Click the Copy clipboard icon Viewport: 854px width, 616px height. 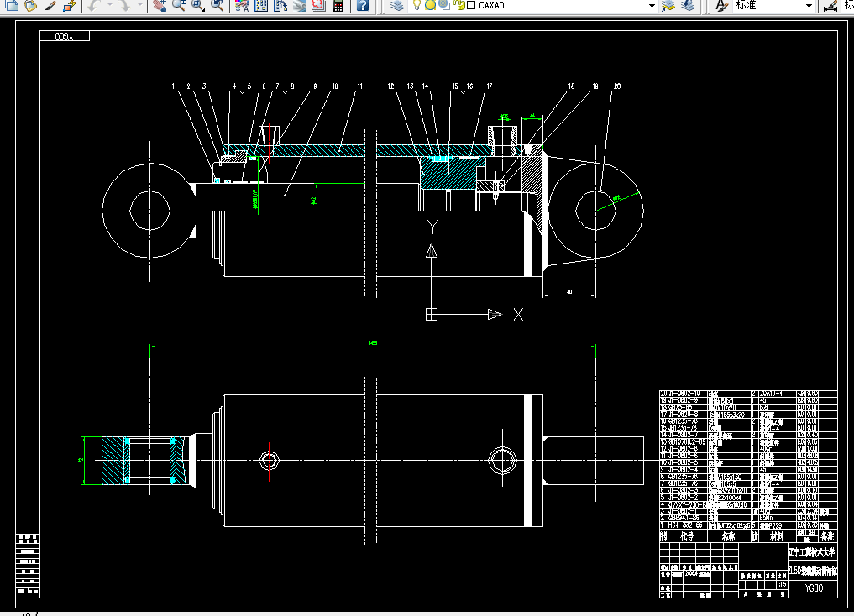coord(11,5)
